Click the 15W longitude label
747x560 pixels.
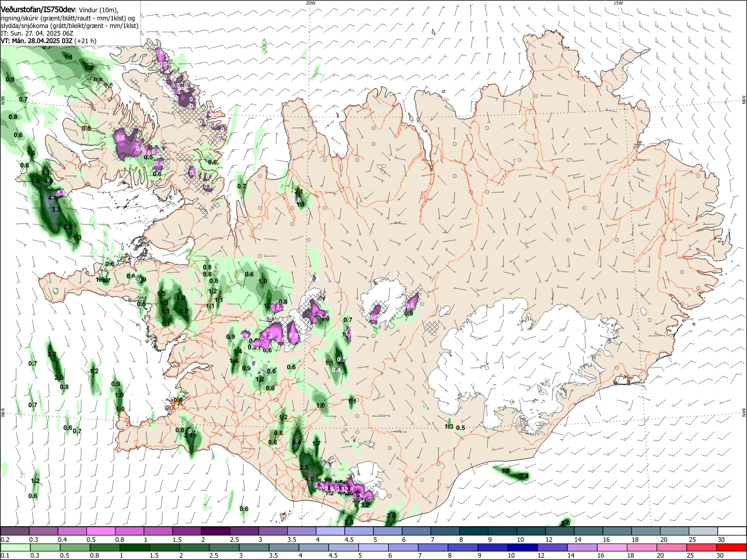coord(618,3)
